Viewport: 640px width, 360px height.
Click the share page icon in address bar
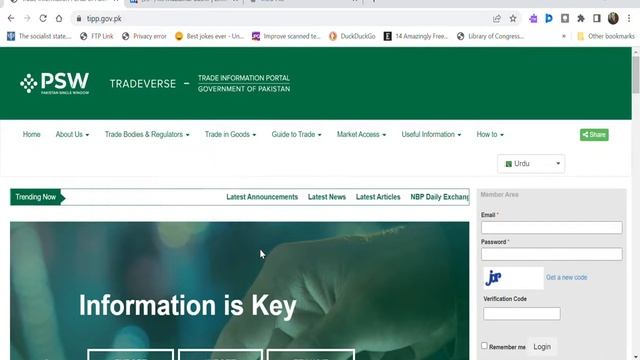click(x=496, y=18)
